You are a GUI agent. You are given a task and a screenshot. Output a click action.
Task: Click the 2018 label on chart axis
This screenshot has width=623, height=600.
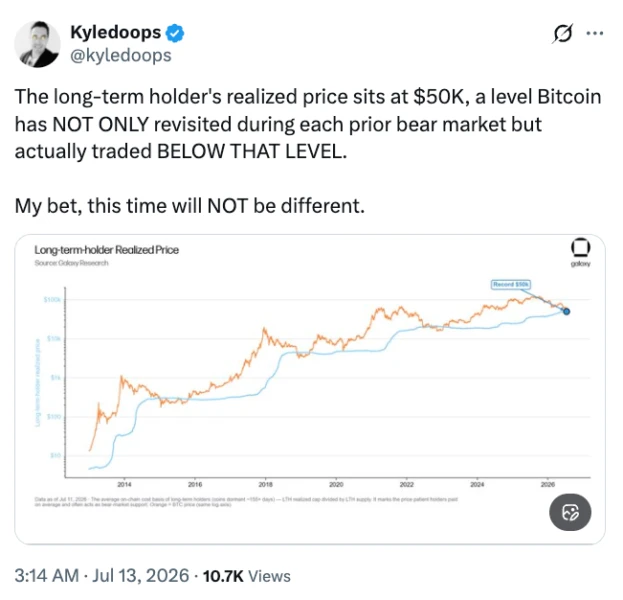point(265,484)
